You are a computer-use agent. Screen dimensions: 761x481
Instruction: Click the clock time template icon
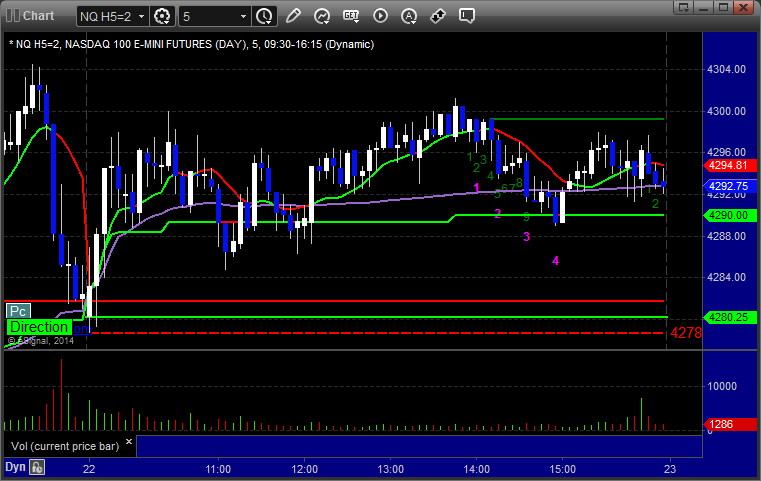(264, 16)
